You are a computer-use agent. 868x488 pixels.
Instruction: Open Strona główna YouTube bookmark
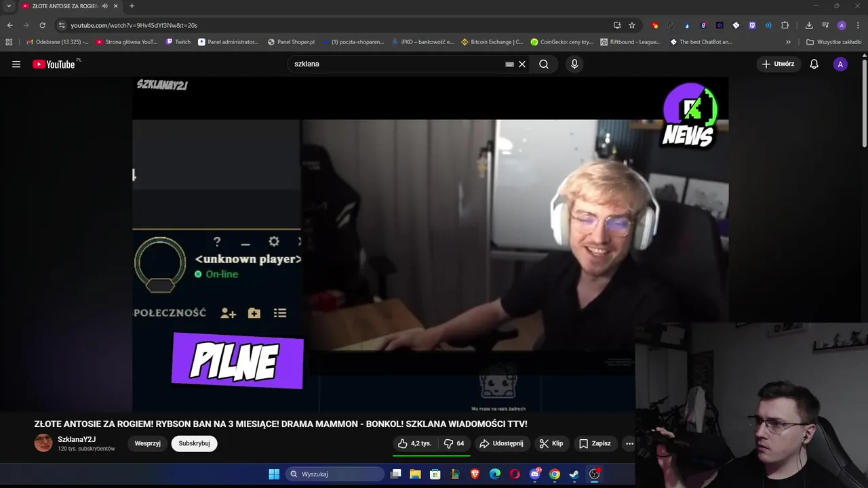pos(127,42)
